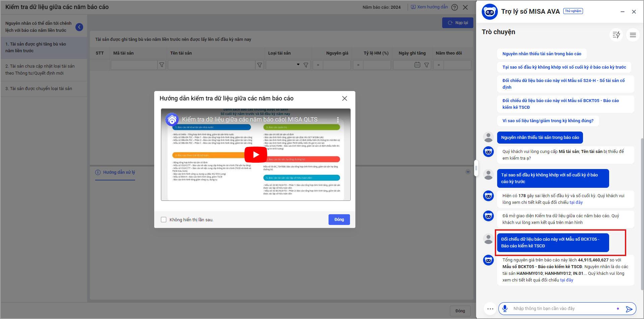Image resolution: width=644 pixels, height=319 pixels.
Task: Click the 'Nạp lại' reload button
Action: 458,23
